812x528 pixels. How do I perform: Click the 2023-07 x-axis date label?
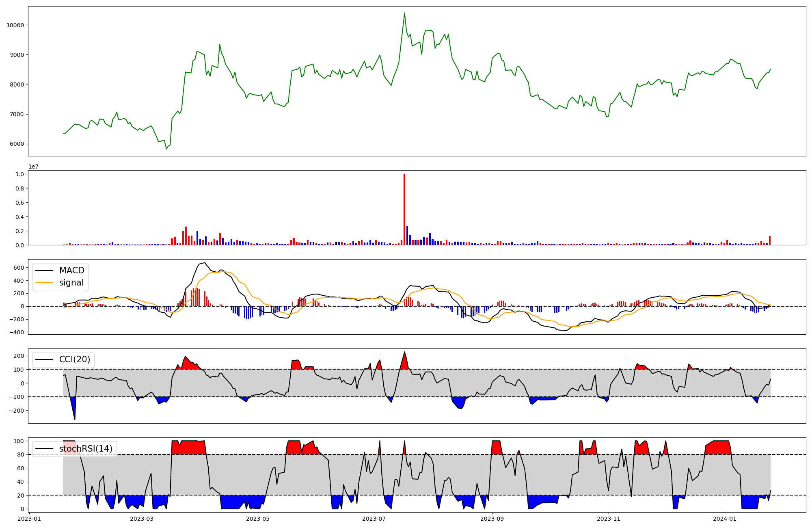(x=374, y=519)
